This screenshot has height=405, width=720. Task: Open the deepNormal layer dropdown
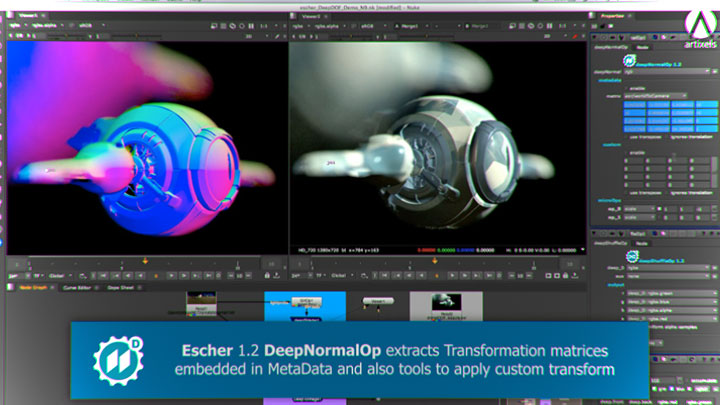tap(666, 72)
